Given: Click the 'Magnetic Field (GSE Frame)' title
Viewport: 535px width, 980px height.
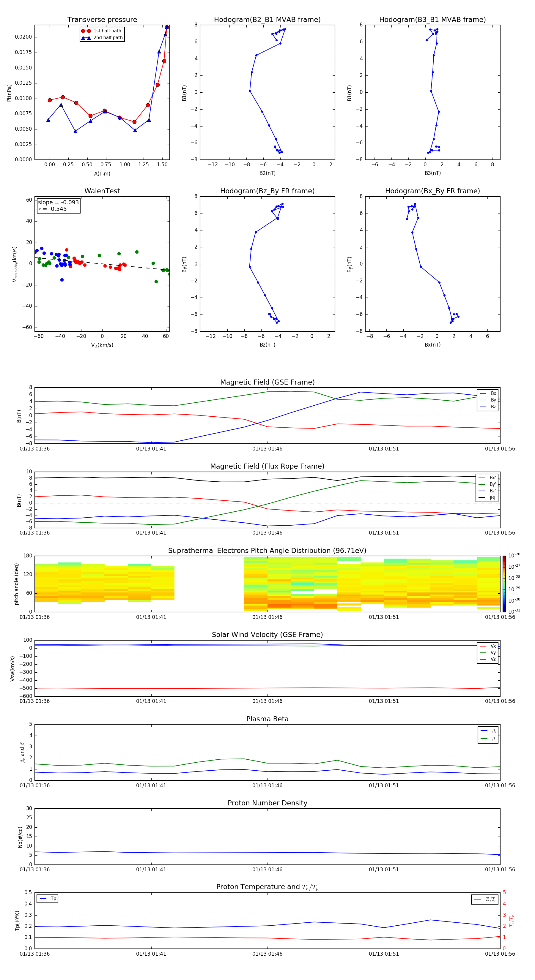Looking at the screenshot, I should pyautogui.click(x=267, y=382).
